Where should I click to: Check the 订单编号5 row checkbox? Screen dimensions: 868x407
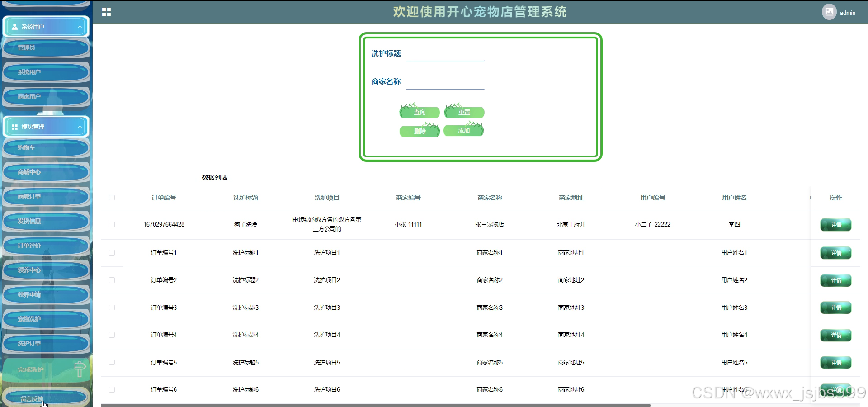(x=112, y=362)
